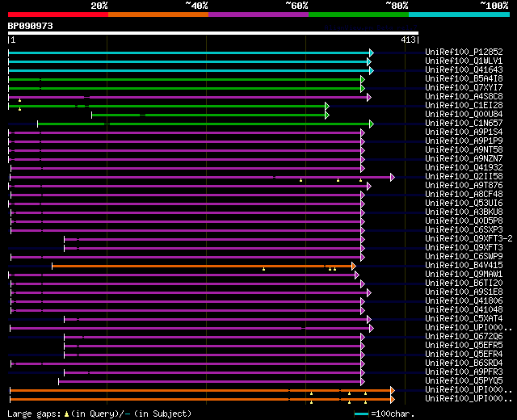Click the cyan arrowhead of UniRef100_Q1WLV1 alignment
Screen dimensions: 517x420
tap(369, 61)
